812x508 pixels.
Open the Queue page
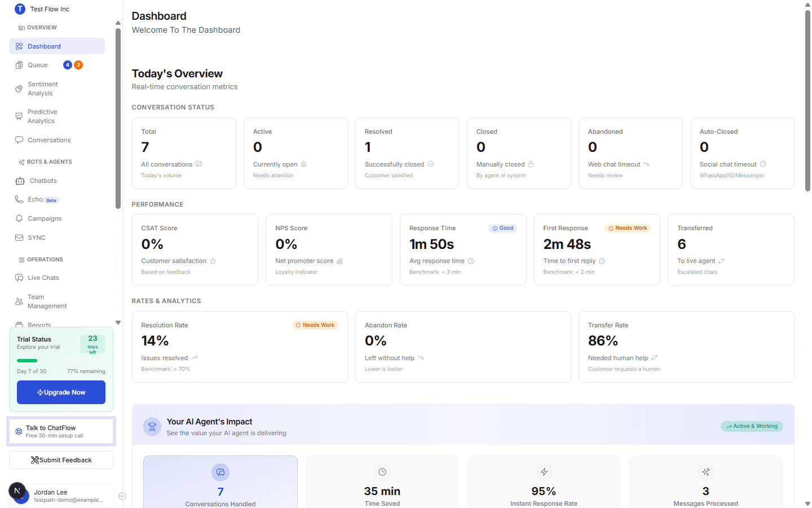(57, 65)
